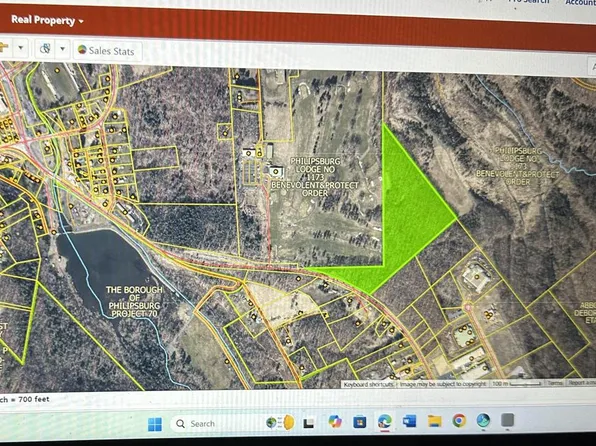Open the Keyboard shortcuts map link
The height and width of the screenshot is (446, 596).
tap(368, 384)
